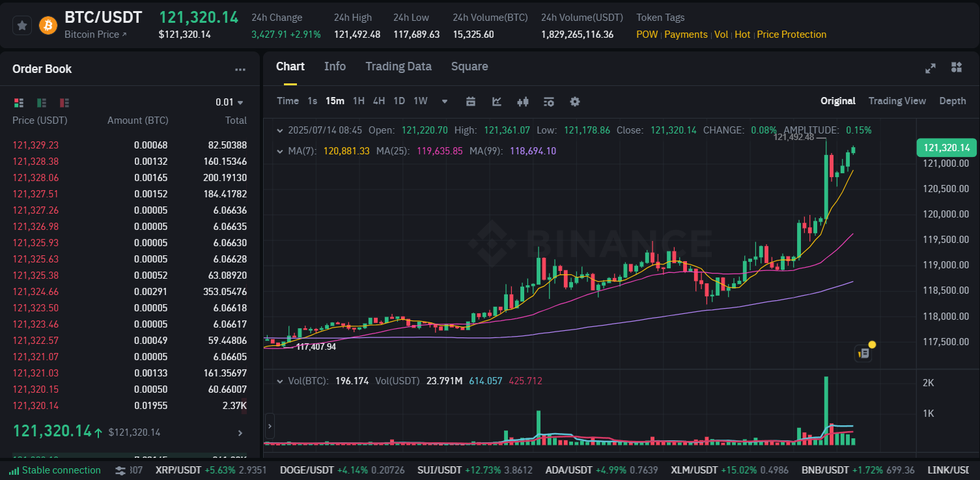Image resolution: width=980 pixels, height=480 pixels.
Task: Collapse the OHLC info row chevron
Action: [280, 130]
